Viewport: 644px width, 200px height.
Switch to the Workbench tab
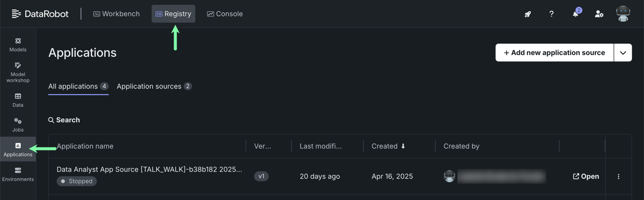point(117,14)
